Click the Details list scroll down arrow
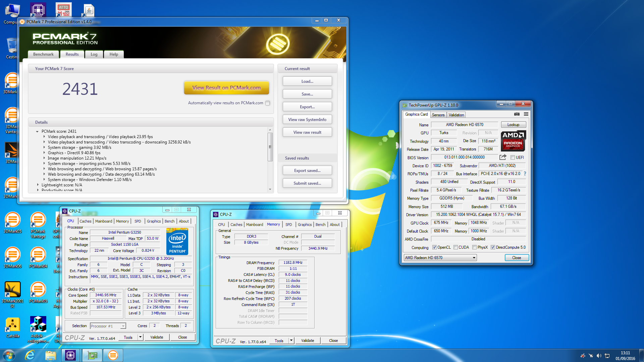Screen dimensions: 644x362 pos(270,189)
